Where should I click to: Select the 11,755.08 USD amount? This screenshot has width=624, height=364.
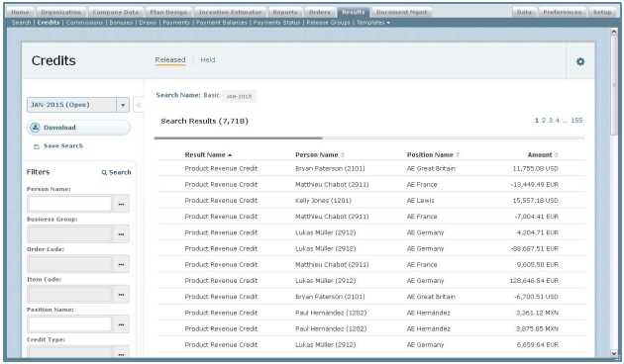[535, 168]
